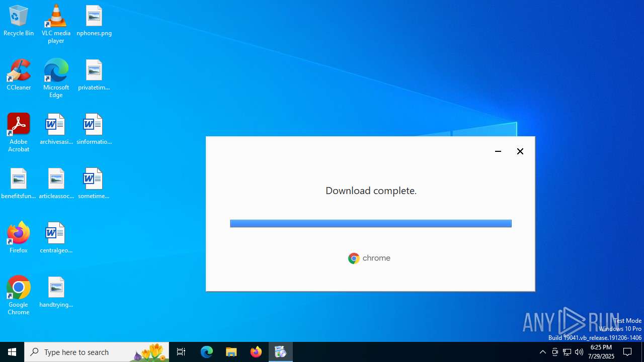Select the handtrying... image file
Viewport: 644px width, 362px height.
[56, 292]
